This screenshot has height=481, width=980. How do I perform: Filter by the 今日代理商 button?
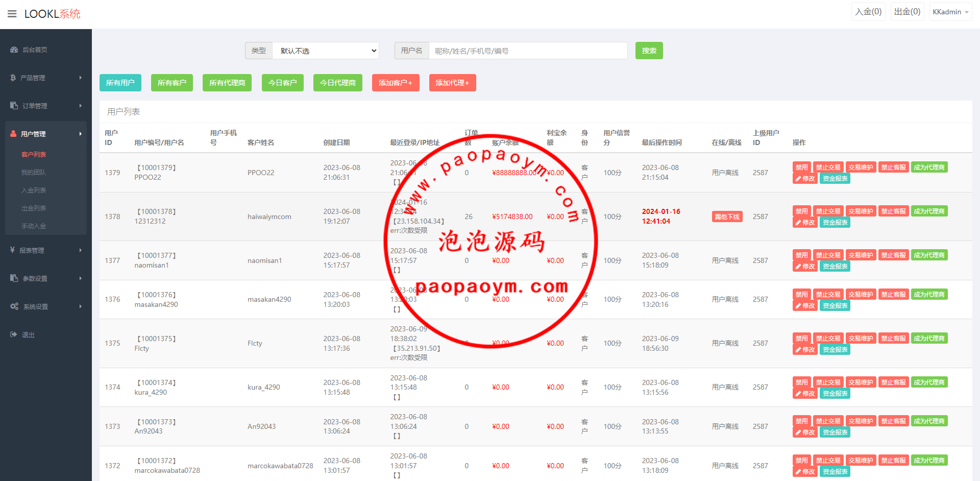337,83
